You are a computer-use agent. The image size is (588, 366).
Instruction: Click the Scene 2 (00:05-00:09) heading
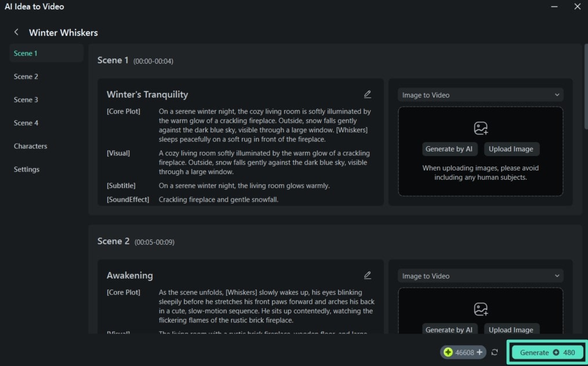click(136, 241)
